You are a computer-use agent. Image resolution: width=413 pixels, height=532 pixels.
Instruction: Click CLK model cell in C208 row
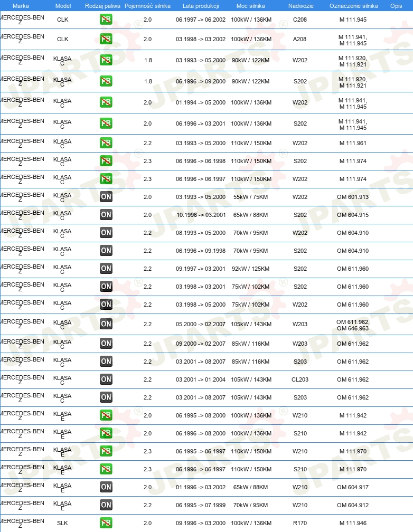(62, 20)
